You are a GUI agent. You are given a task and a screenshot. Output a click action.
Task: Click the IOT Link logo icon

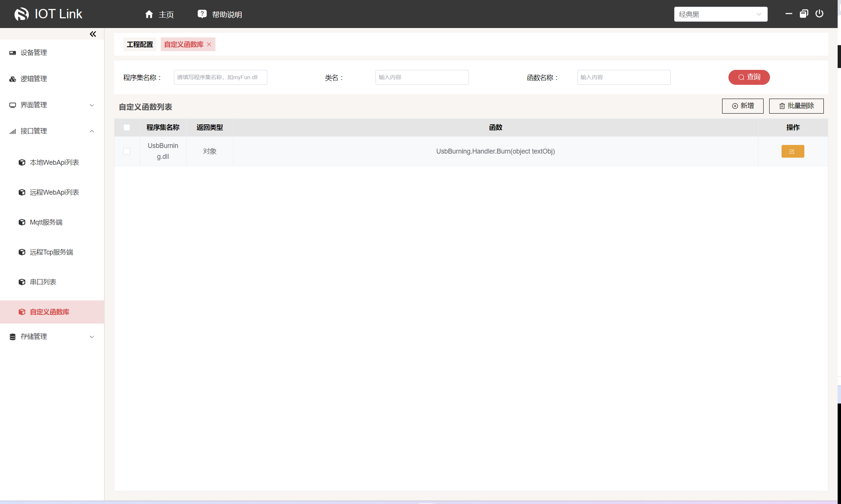(22, 14)
